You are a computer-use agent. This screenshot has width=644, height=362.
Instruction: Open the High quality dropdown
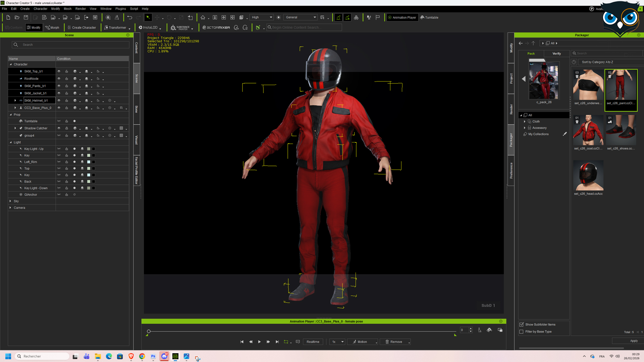tap(262, 17)
